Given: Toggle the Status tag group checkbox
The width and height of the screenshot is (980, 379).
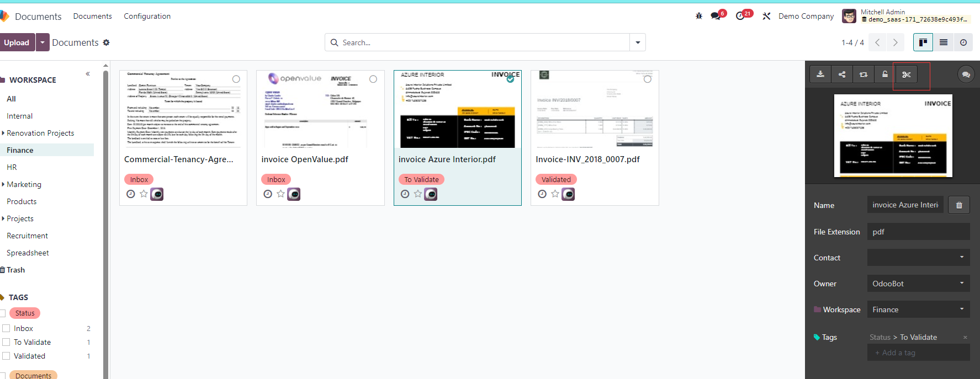Looking at the screenshot, I should coord(2,313).
